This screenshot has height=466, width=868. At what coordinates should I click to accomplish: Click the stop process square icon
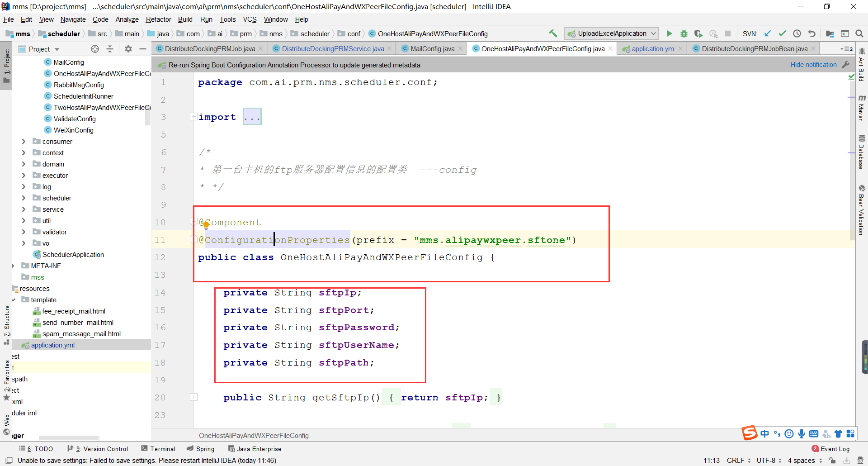(728, 33)
